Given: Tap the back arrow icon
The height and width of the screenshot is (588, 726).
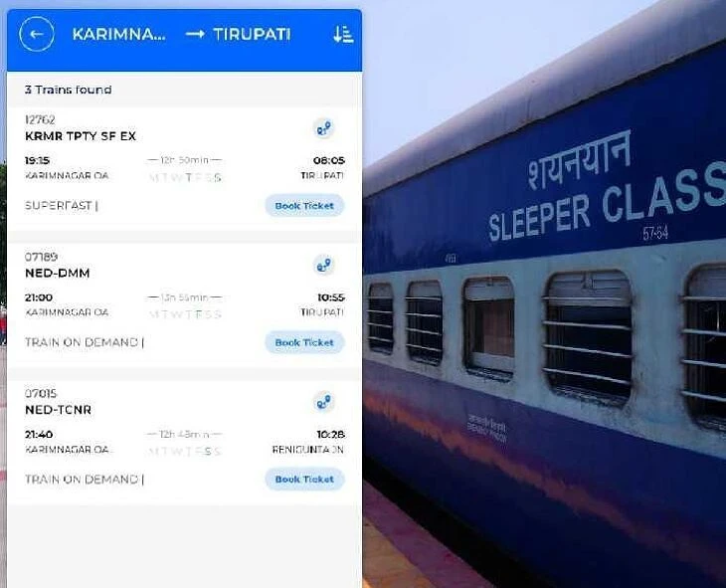Looking at the screenshot, I should click(37, 34).
